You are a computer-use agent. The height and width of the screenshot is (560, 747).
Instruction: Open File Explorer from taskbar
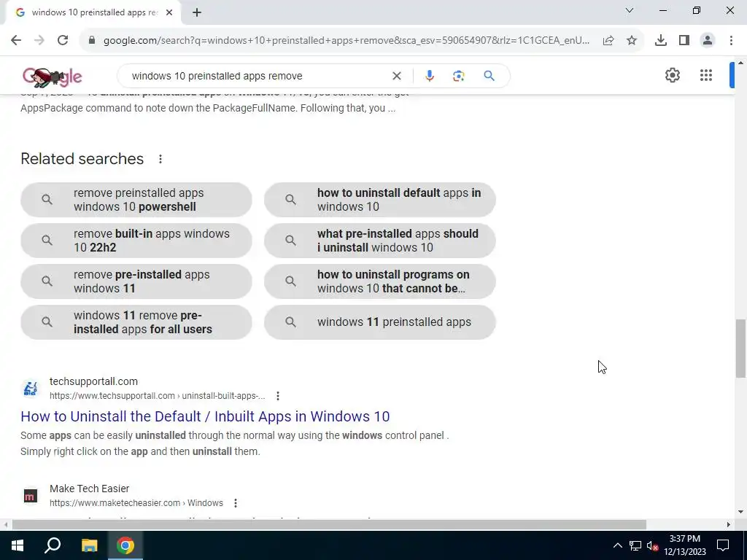[x=89, y=545]
